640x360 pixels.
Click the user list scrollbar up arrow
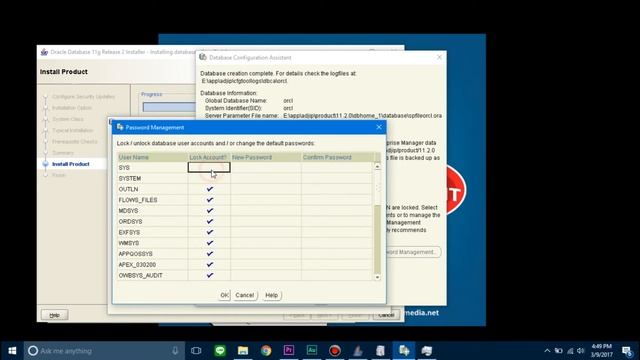click(377, 166)
